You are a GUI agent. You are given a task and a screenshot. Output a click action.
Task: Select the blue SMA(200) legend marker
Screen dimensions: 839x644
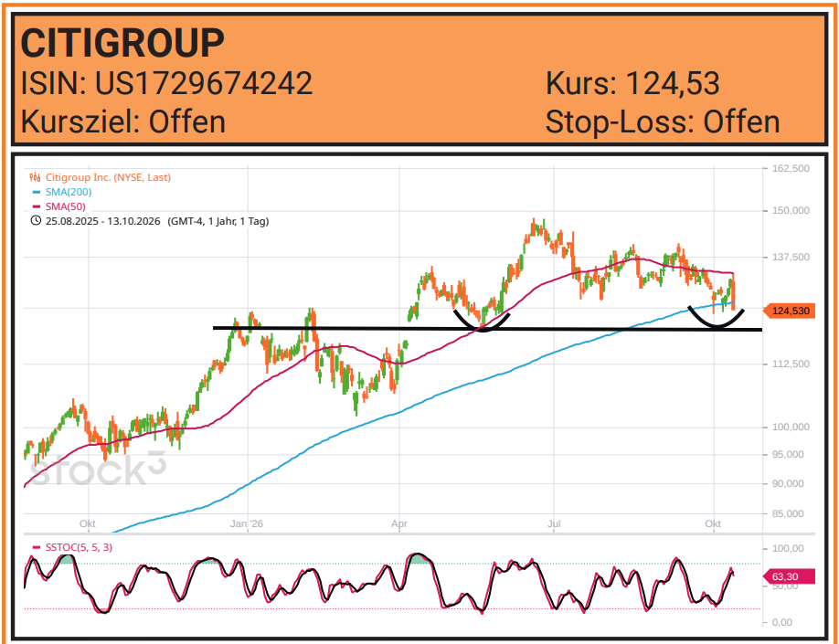point(37,192)
